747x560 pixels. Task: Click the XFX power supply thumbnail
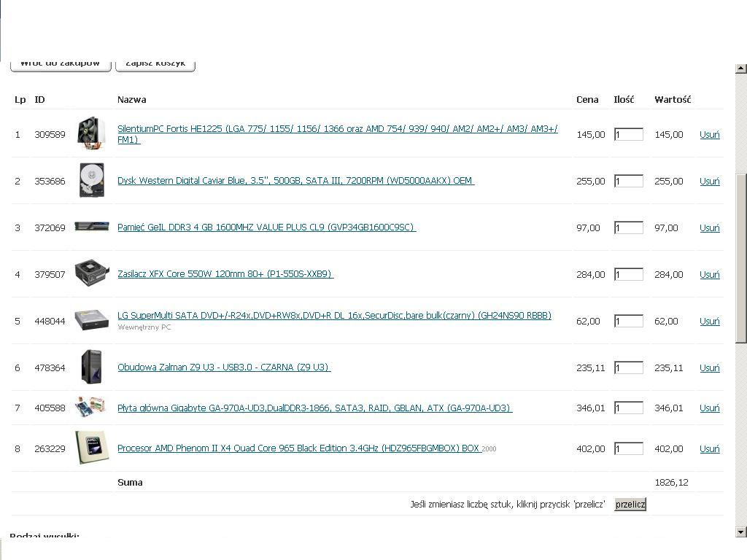tap(91, 273)
